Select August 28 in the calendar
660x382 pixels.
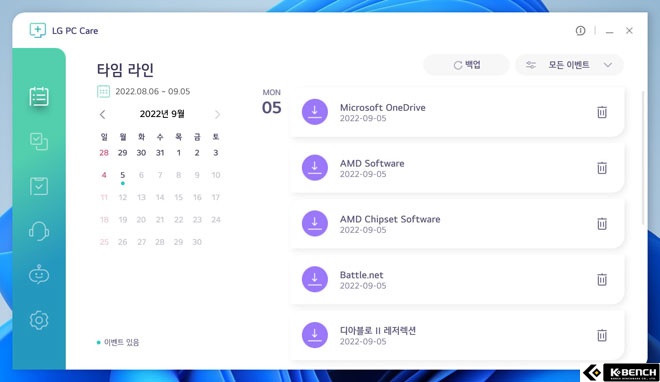click(x=104, y=153)
